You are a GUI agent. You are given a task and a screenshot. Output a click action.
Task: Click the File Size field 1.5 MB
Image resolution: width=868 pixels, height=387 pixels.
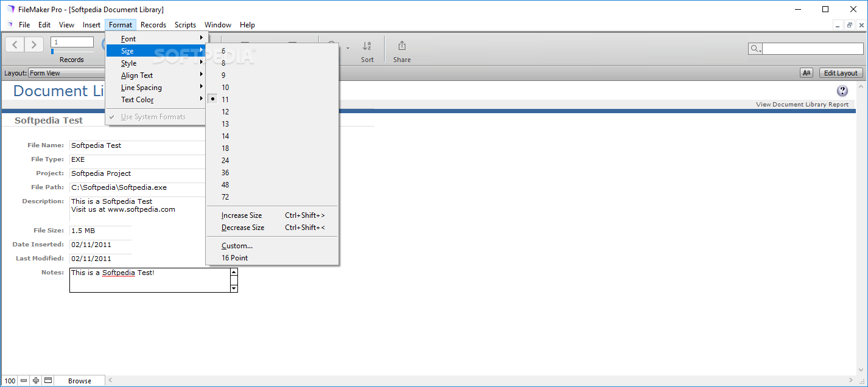[100, 231]
